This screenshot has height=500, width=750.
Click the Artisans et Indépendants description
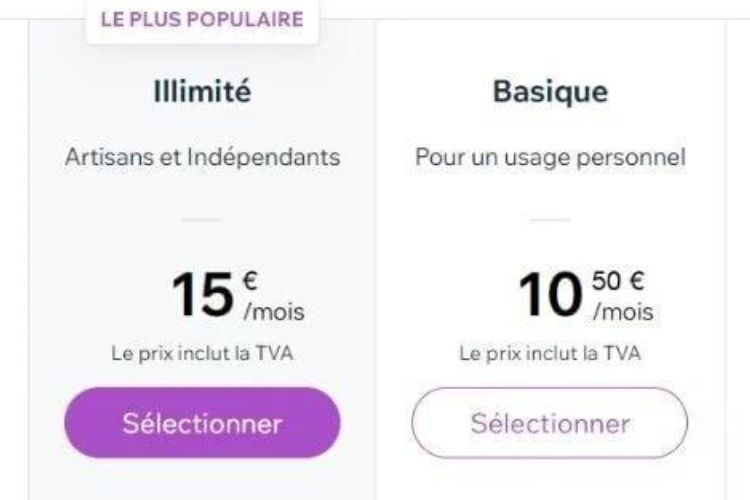pos(202,158)
